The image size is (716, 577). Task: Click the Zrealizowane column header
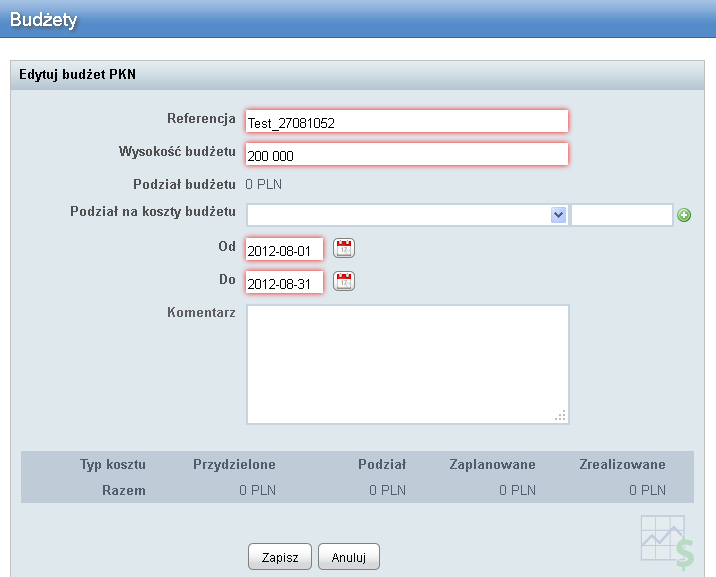coord(622,465)
